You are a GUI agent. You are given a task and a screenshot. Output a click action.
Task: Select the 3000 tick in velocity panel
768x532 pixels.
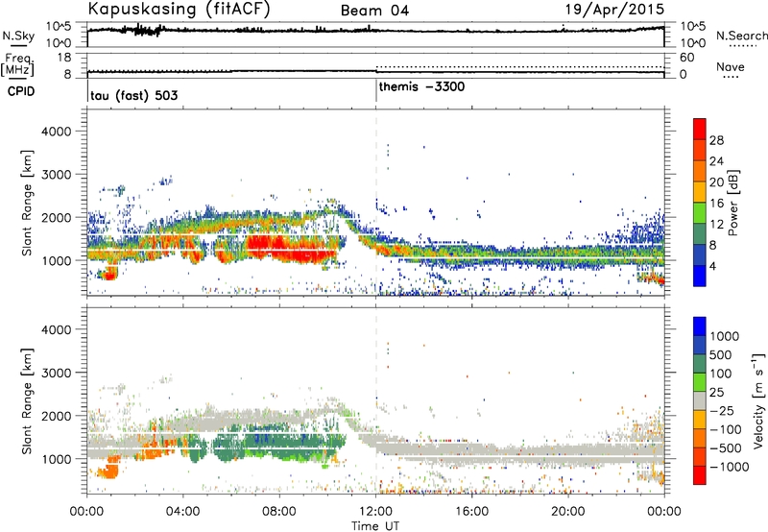point(57,373)
